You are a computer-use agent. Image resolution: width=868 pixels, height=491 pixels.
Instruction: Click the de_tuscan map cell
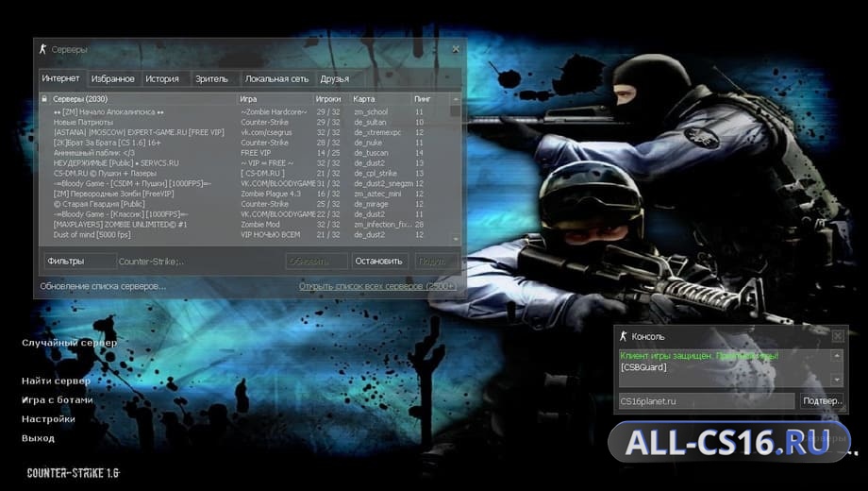371,153
